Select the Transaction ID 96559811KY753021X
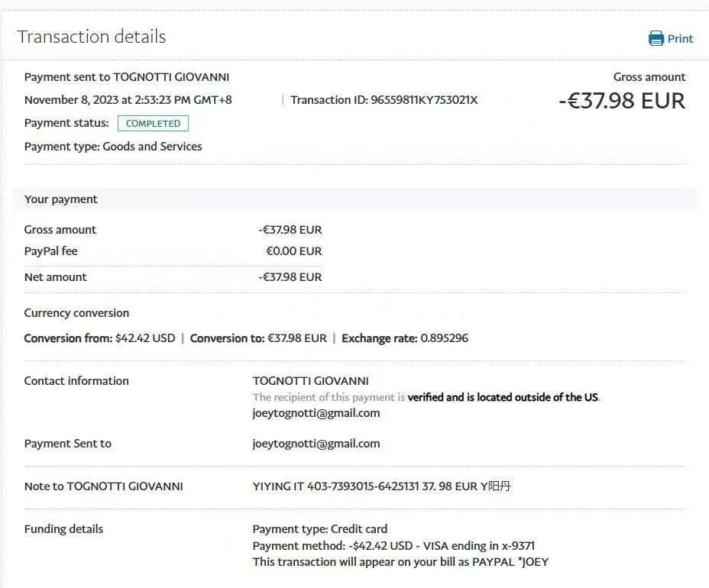The image size is (709, 588). (423, 100)
